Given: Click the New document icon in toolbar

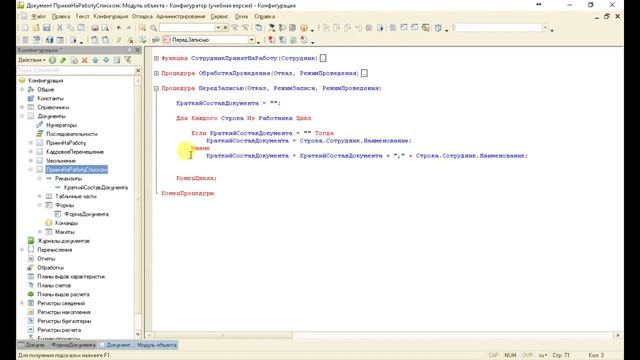Looking at the screenshot, I should pyautogui.click(x=25, y=28).
